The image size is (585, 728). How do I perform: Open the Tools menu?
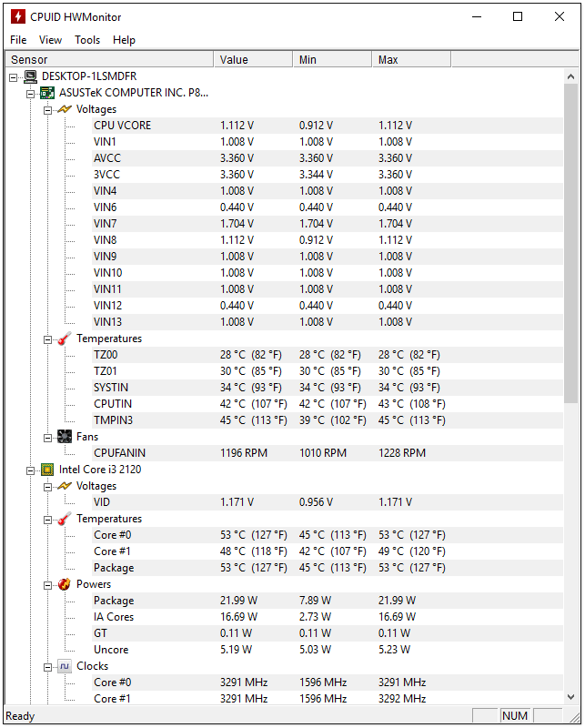(87, 40)
